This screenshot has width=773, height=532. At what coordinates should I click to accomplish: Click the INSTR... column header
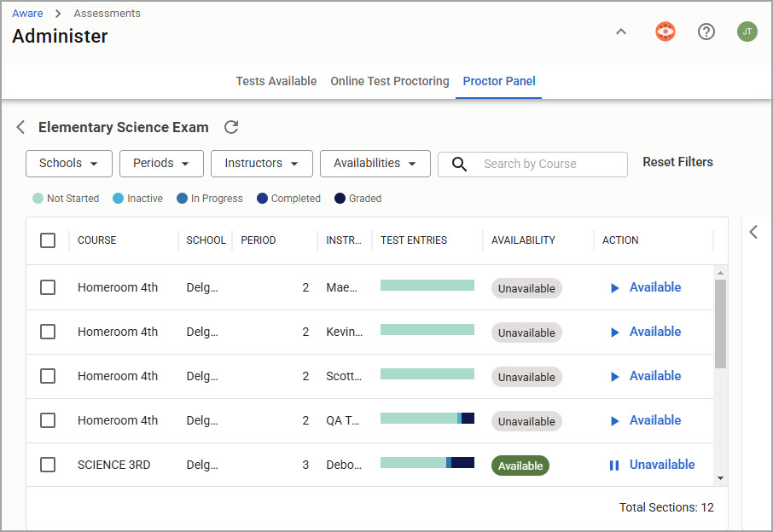click(344, 240)
